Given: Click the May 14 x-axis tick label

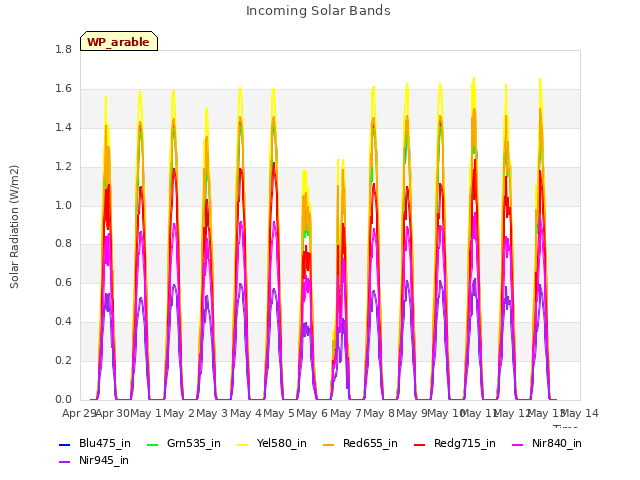Looking at the screenshot, I should point(580,413).
